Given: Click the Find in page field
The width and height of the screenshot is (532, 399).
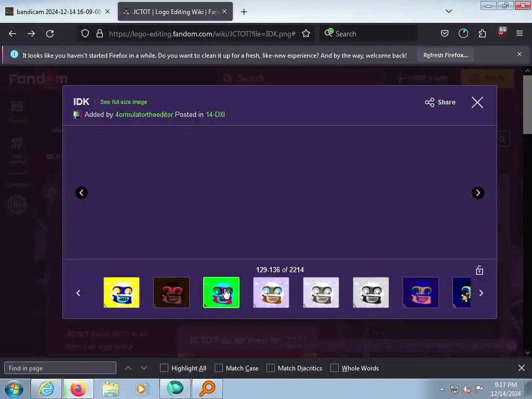Looking at the screenshot, I should [x=60, y=368].
